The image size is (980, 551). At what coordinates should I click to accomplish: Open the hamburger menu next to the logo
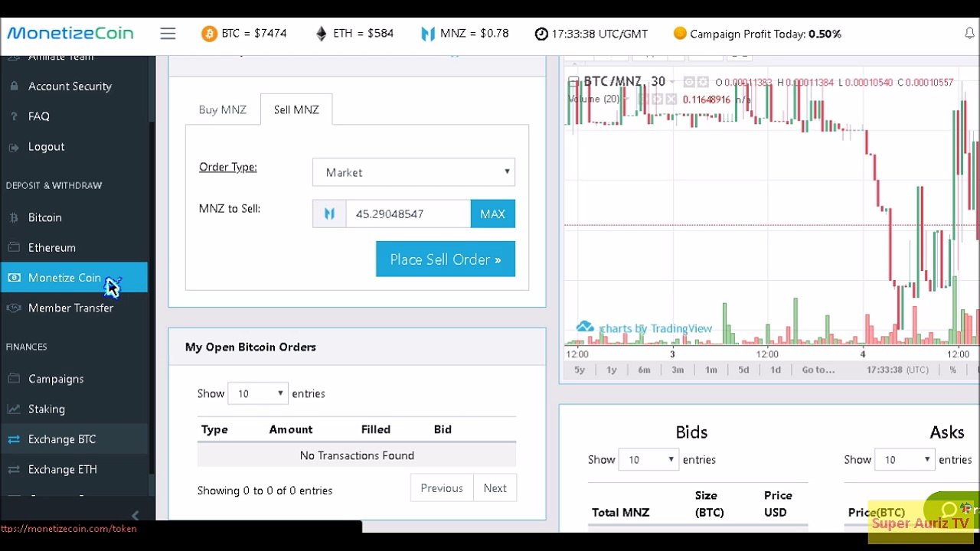click(168, 34)
